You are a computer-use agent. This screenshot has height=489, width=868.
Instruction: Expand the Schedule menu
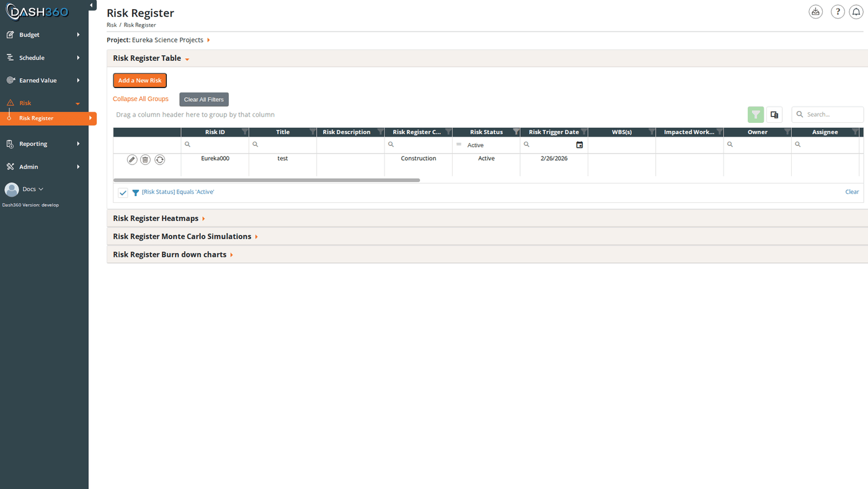pyautogui.click(x=44, y=58)
